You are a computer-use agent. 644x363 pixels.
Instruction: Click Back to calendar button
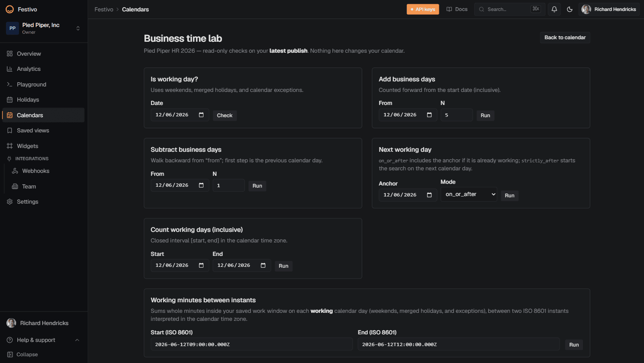[x=565, y=38]
